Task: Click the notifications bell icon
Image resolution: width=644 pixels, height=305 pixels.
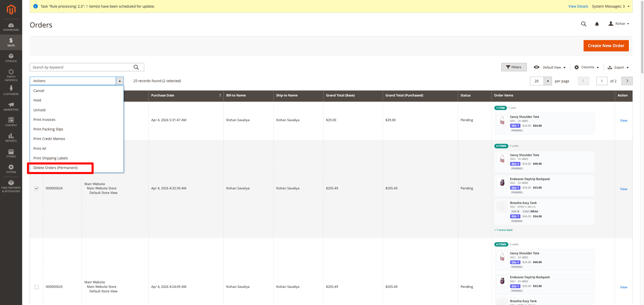Action: (597, 24)
